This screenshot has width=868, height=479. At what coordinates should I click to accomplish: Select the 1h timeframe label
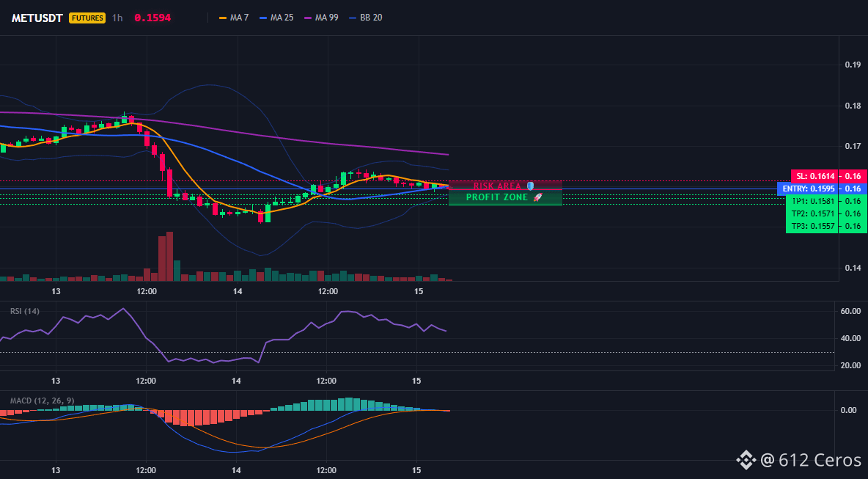(x=117, y=18)
